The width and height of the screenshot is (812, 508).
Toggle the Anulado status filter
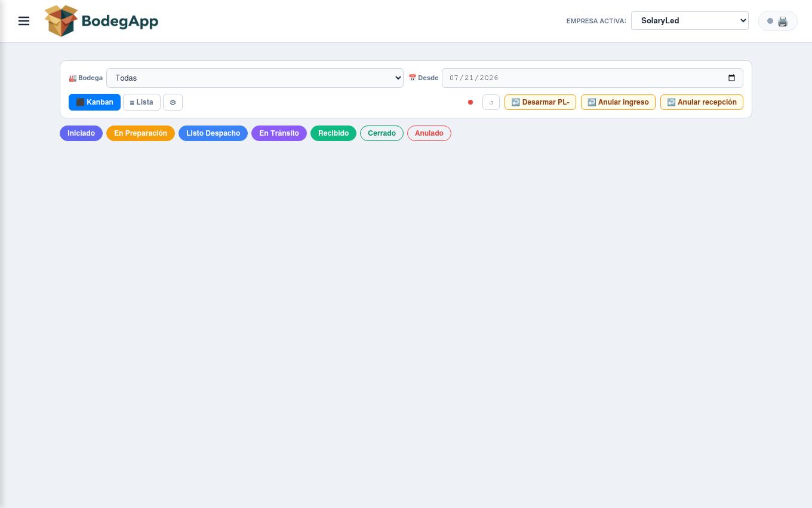tap(429, 133)
